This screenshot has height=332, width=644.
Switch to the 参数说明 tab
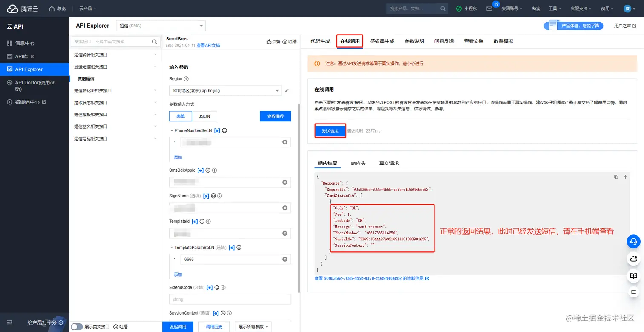coord(414,41)
